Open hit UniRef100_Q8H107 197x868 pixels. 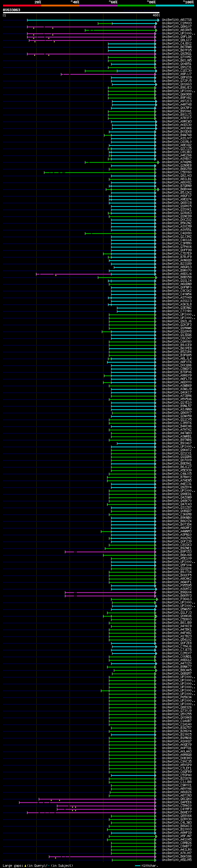click(176, 26)
